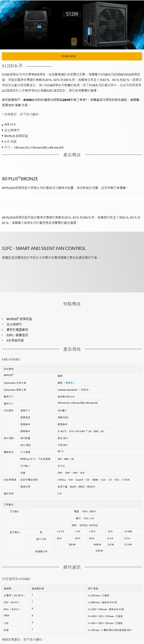Click the 80 PLUS Bronze badge in banner
This screenshot has width=144, height=644.
74,42
